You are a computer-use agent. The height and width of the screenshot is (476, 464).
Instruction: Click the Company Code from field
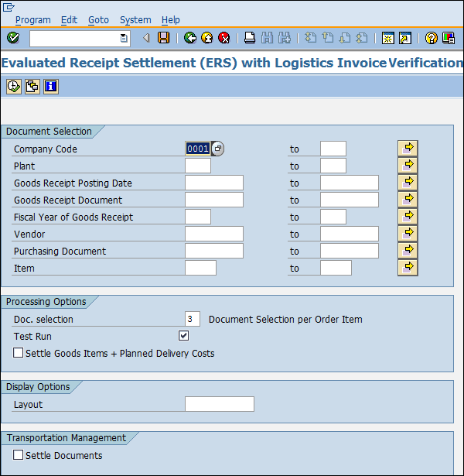198,149
